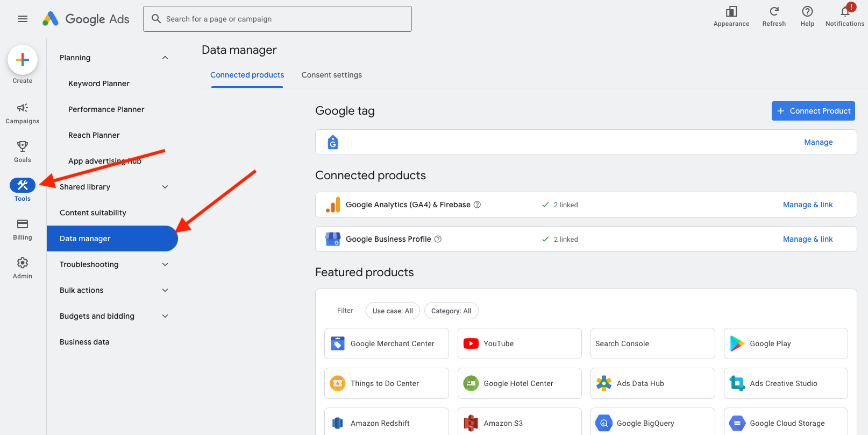Select Keyword Planner in the menu
The height and width of the screenshot is (435, 868).
click(x=99, y=83)
